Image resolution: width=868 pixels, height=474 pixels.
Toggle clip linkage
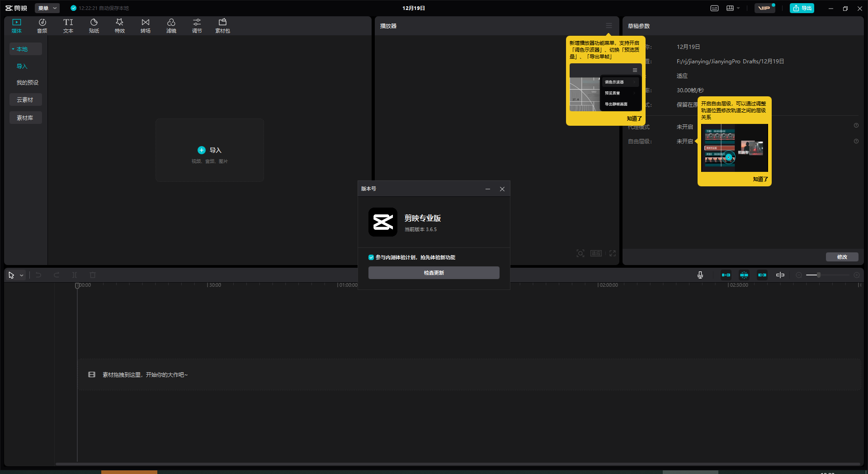click(762, 275)
